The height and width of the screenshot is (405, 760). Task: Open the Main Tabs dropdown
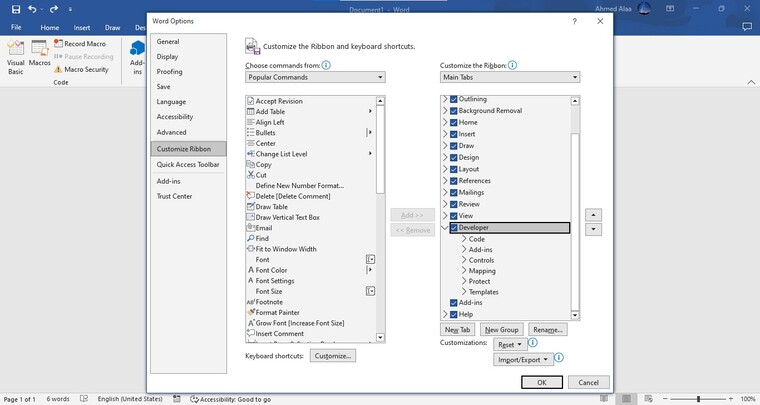coord(510,77)
